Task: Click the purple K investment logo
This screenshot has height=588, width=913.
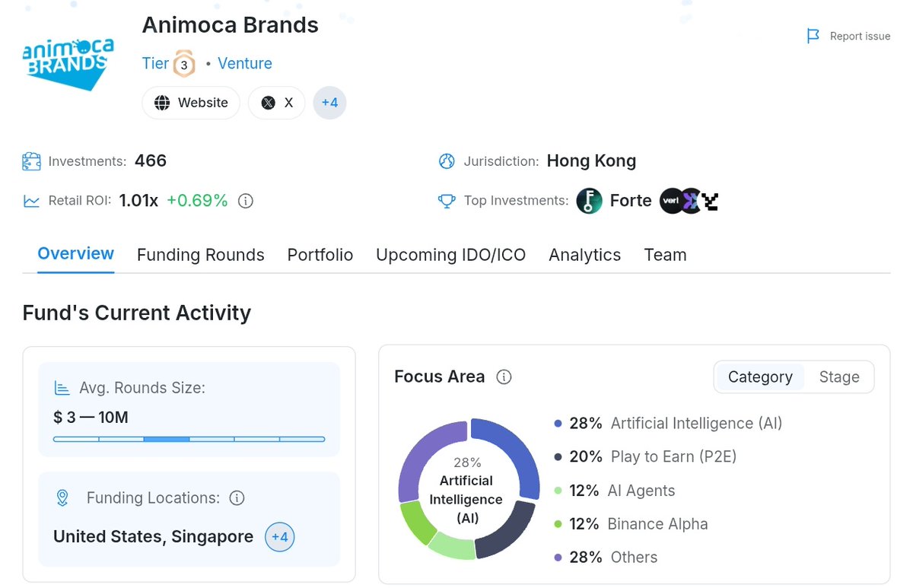Action: [690, 201]
